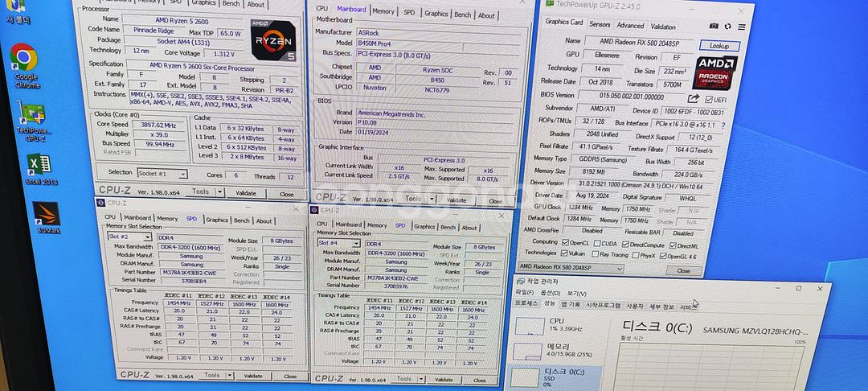Click the Lookup button in GPU-Z
Screen dimensions: 868x391
pos(719,46)
